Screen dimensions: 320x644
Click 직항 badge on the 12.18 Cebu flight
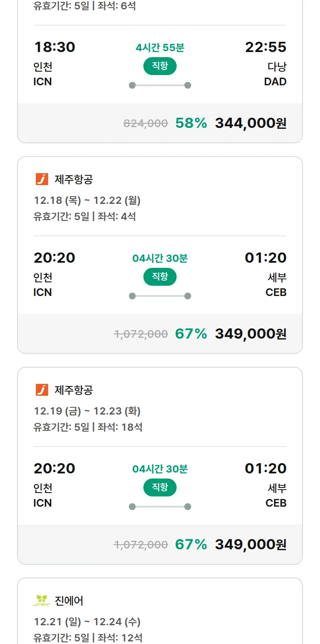click(x=160, y=277)
